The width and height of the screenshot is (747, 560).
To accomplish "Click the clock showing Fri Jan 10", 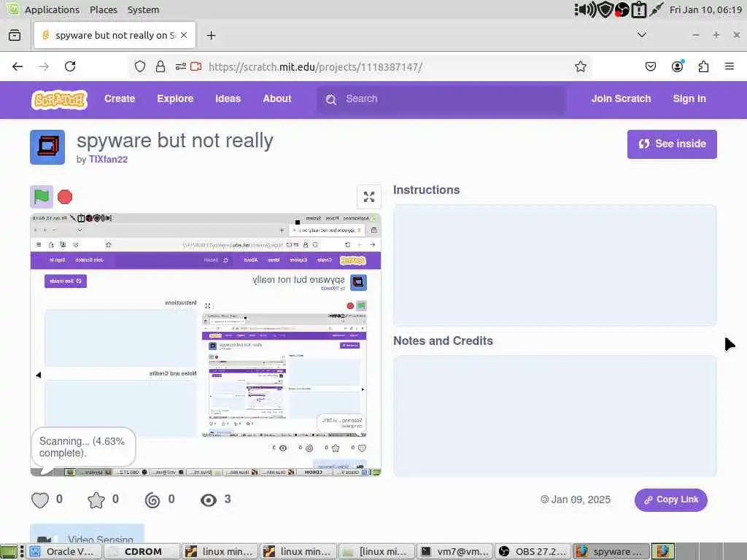I will tap(705, 9).
